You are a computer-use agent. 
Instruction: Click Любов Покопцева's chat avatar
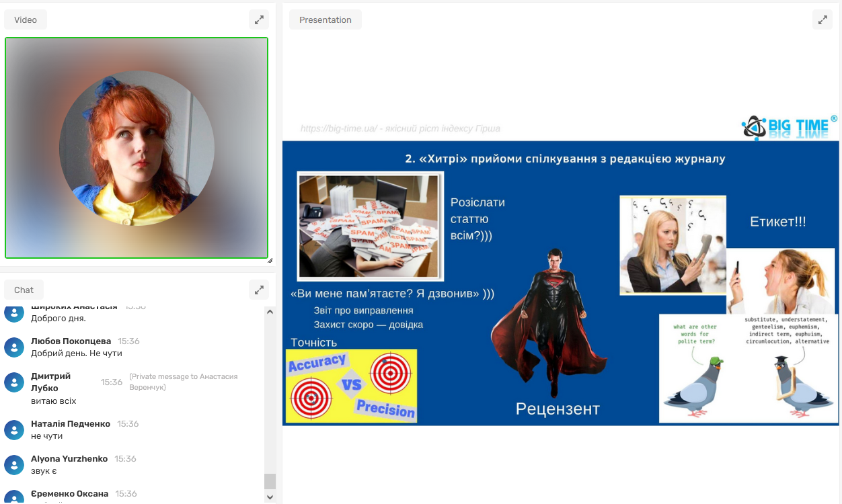click(x=14, y=347)
